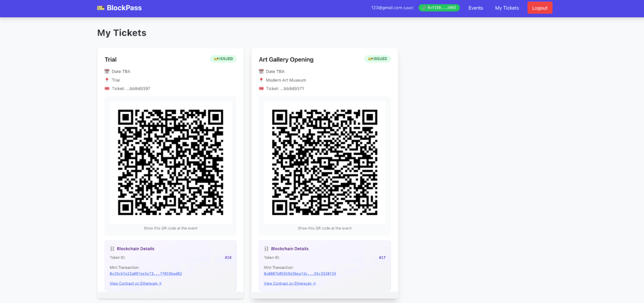644x303 pixels.
Task: Click the location pin icon for Modern Art Museum
Action: [x=261, y=80]
